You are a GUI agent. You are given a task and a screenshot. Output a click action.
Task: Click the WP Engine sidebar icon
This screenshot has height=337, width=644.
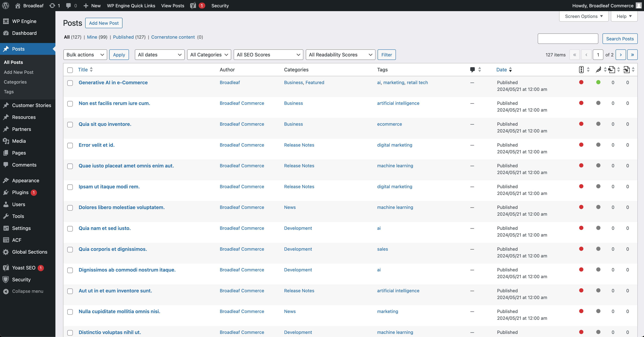pyautogui.click(x=6, y=21)
